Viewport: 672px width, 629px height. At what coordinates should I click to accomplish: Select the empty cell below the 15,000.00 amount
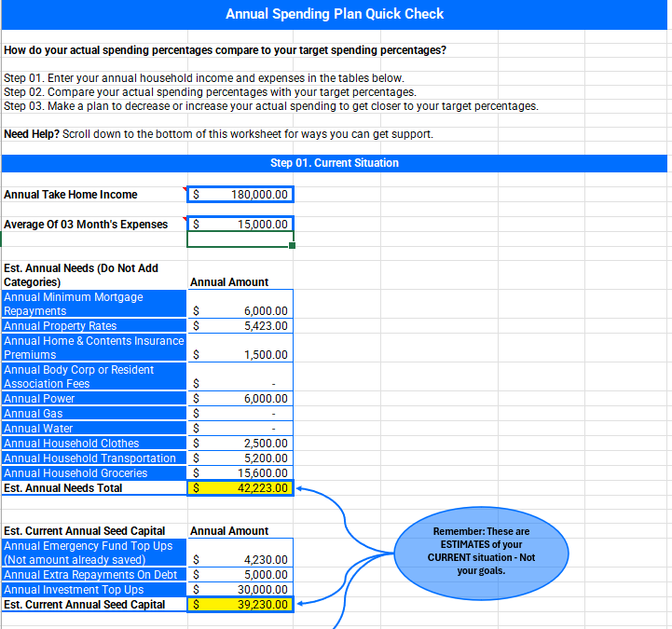coord(240,239)
